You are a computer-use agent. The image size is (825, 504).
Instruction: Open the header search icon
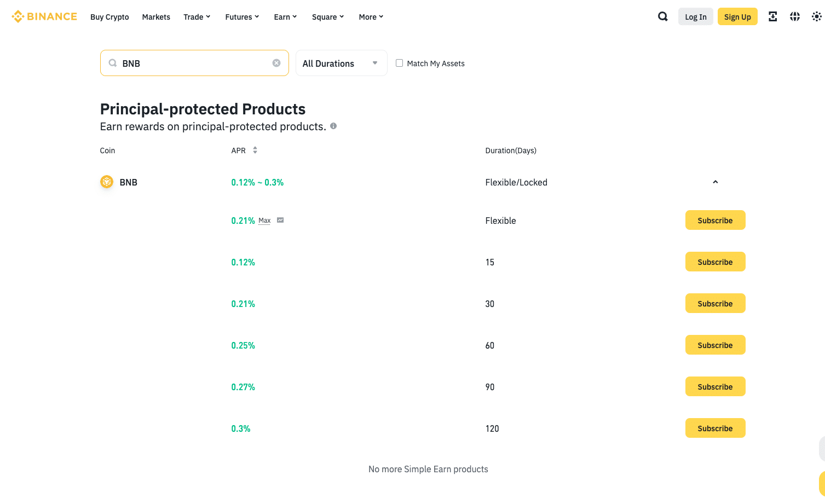[662, 16]
